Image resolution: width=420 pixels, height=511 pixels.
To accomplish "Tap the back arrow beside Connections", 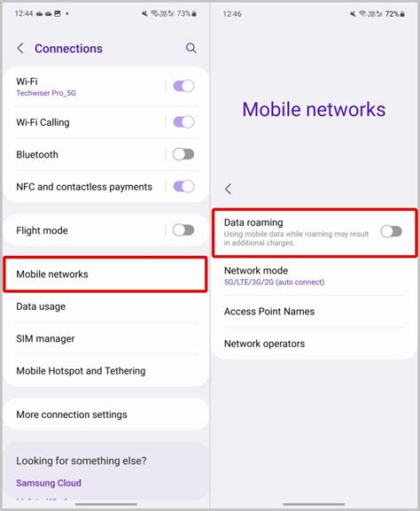I will pyautogui.click(x=20, y=48).
